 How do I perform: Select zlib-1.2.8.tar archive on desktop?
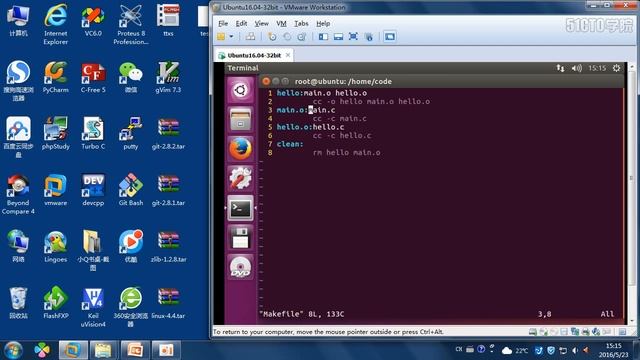pos(168,246)
